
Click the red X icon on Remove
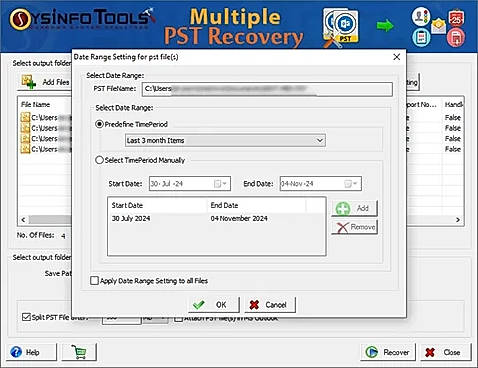coord(342,228)
